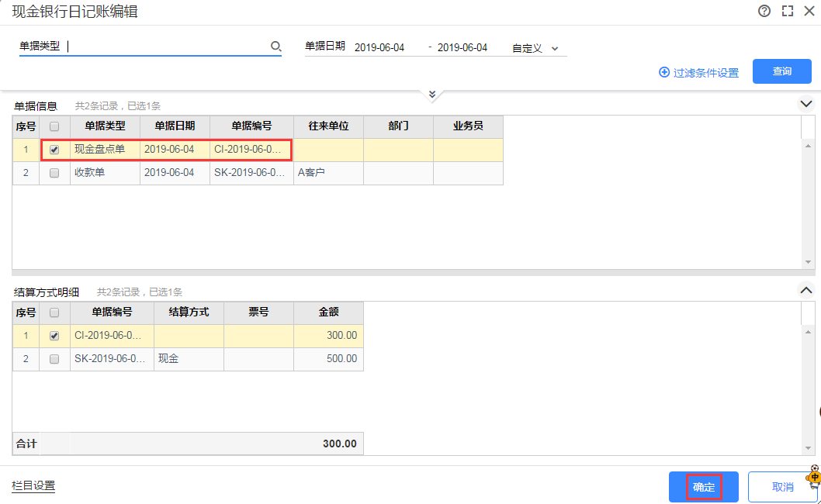Uncheck the 现金盘点单 row checkbox

coord(54,150)
